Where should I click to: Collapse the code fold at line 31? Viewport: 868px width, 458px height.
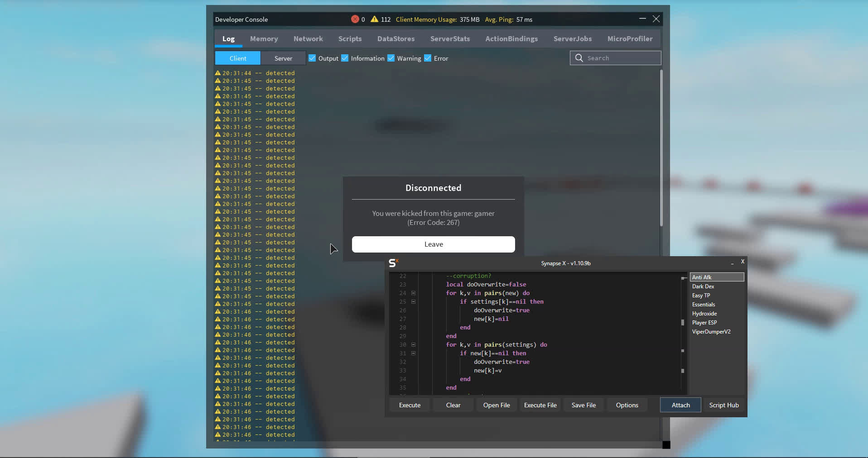tap(413, 353)
